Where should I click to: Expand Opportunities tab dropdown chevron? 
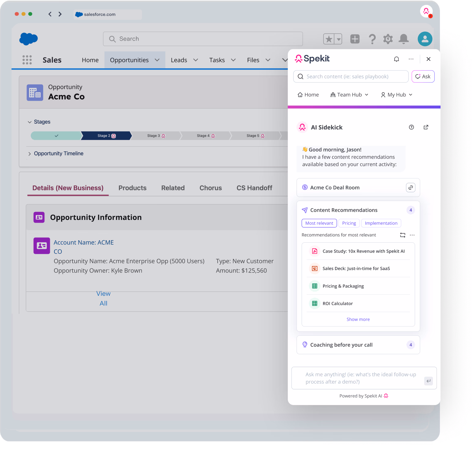(x=157, y=60)
